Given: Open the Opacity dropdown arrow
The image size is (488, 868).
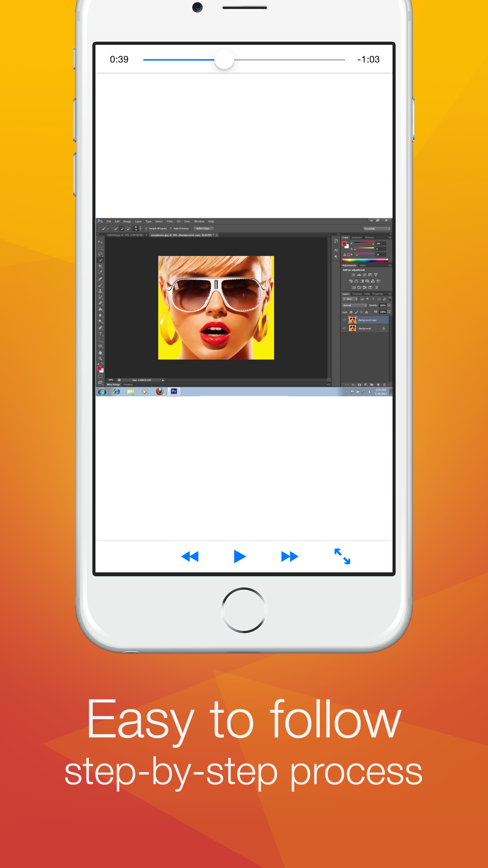Looking at the screenshot, I should [389, 305].
